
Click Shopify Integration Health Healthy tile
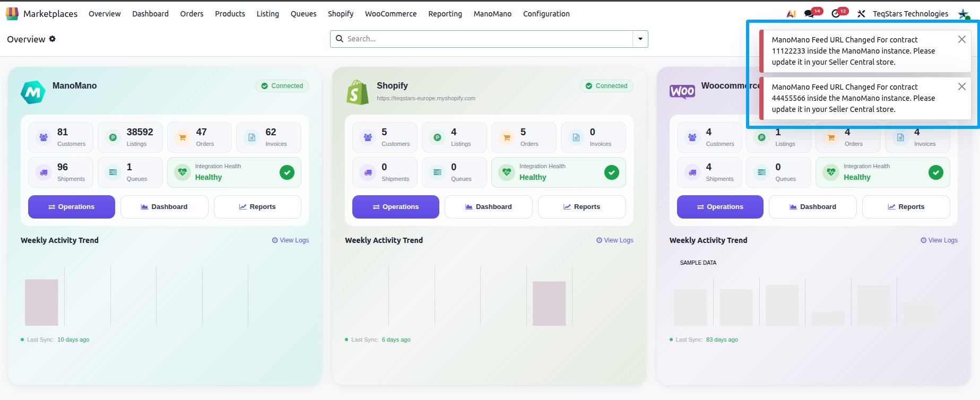point(559,172)
